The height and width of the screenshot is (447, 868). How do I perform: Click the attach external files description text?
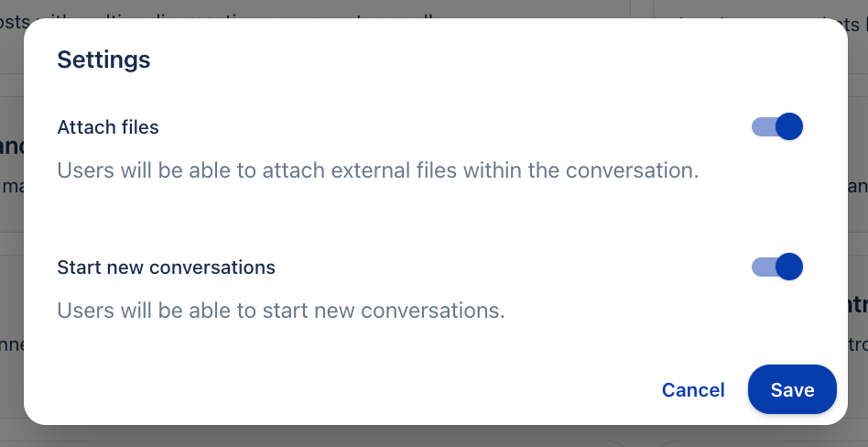[377, 170]
